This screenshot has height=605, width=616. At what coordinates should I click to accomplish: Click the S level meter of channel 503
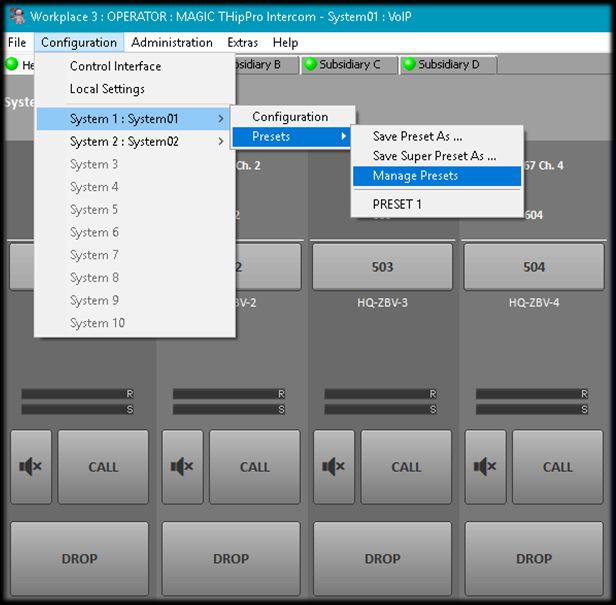(381, 409)
